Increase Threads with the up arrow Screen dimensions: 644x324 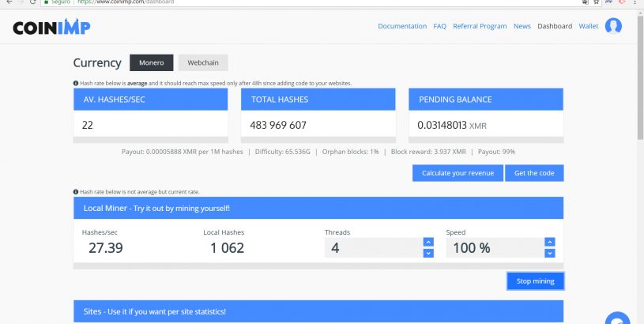tap(428, 242)
